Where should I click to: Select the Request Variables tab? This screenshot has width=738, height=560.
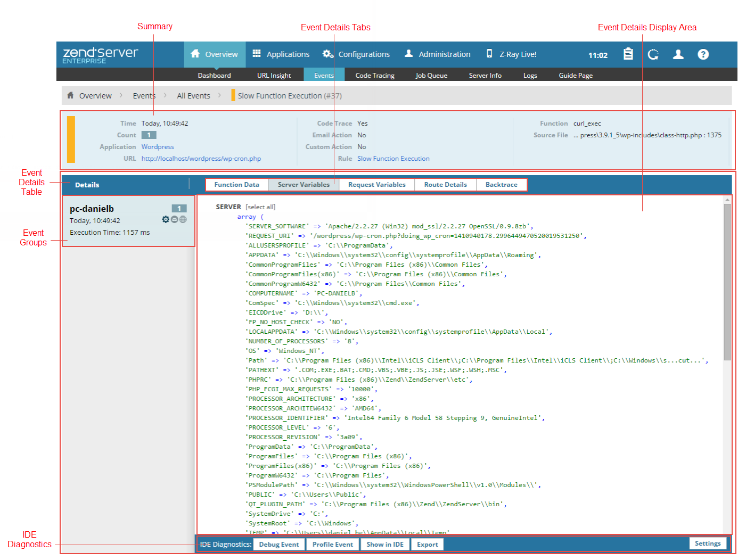click(x=376, y=185)
